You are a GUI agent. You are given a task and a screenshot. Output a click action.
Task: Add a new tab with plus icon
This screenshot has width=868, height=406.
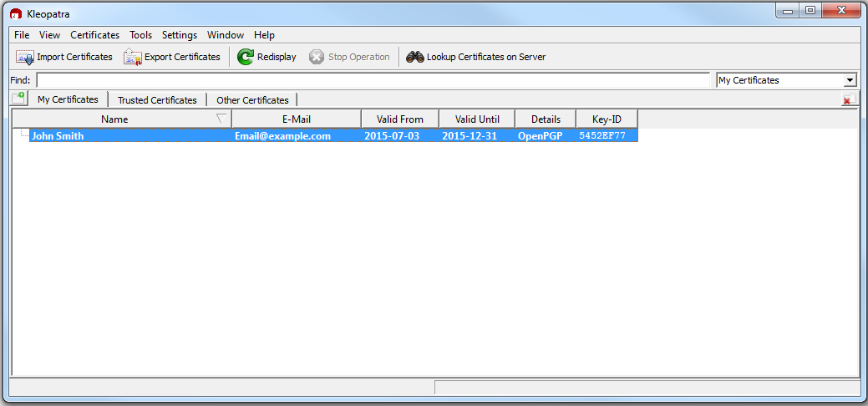18,99
